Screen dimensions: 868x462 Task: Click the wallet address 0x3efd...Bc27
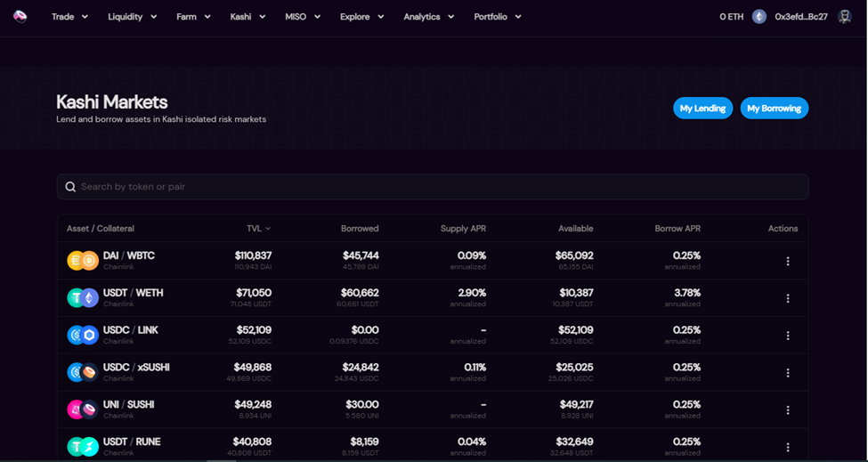[x=801, y=17]
